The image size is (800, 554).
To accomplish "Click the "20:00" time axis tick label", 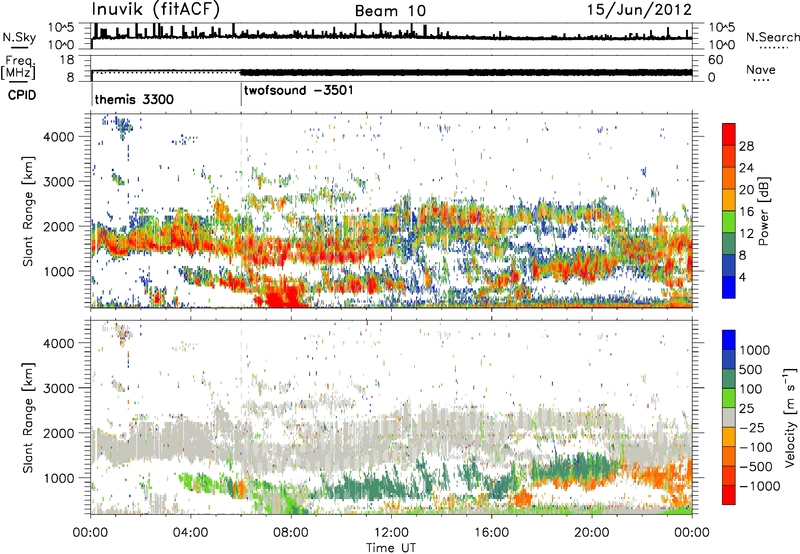I will (591, 533).
